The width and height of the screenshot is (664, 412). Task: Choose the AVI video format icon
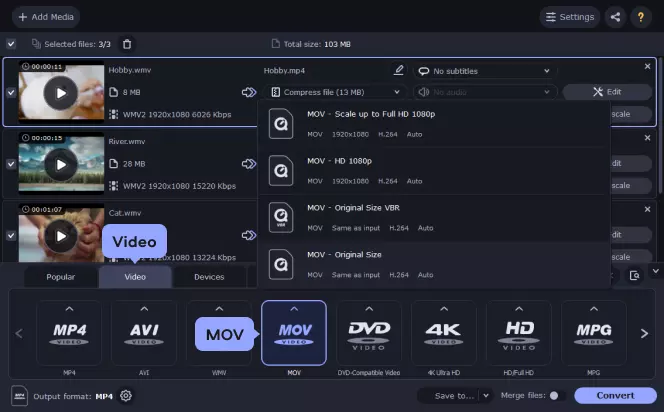coord(144,333)
